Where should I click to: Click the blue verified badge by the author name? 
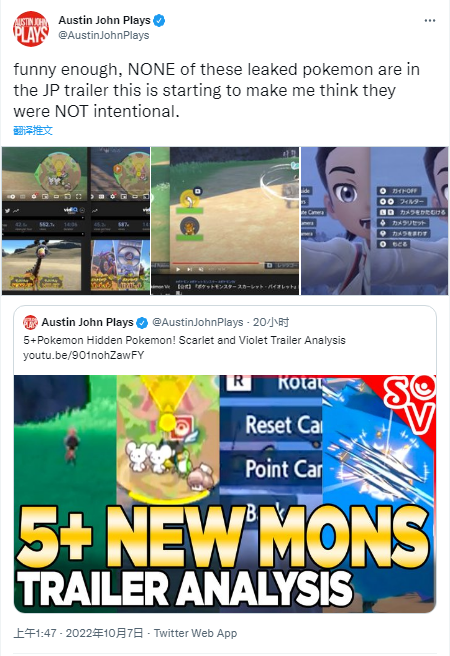click(x=159, y=20)
